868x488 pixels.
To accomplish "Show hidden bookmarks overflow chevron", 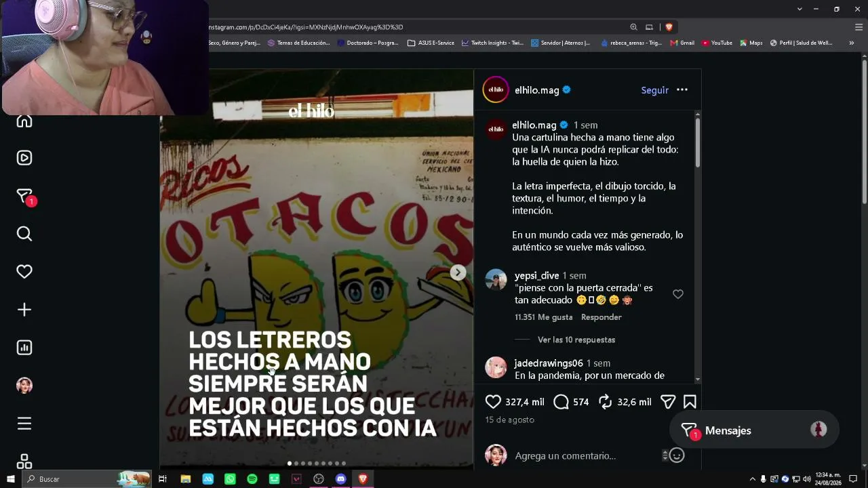I will click(x=852, y=43).
